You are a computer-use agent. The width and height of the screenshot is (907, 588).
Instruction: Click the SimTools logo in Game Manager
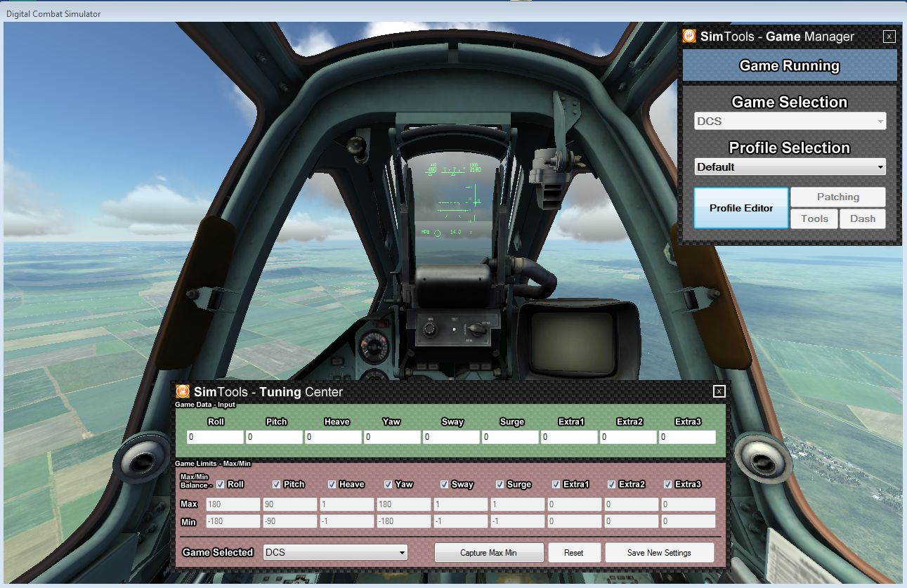pos(689,37)
